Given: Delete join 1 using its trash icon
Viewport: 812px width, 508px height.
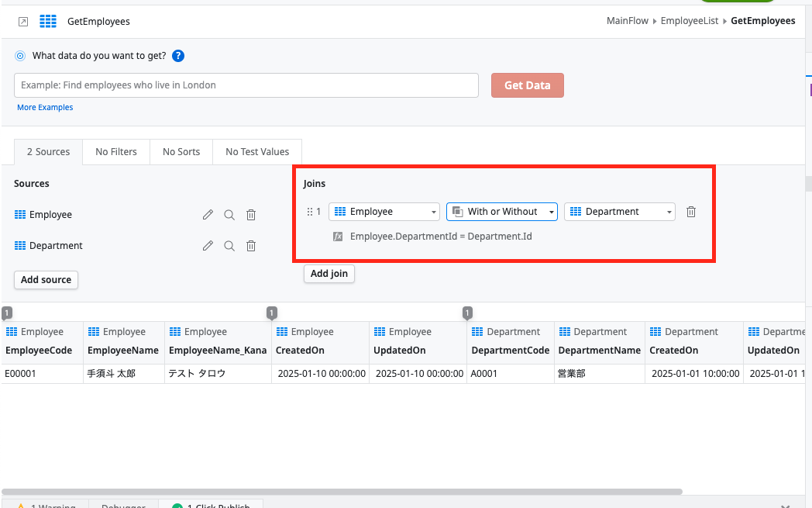Looking at the screenshot, I should [691, 212].
